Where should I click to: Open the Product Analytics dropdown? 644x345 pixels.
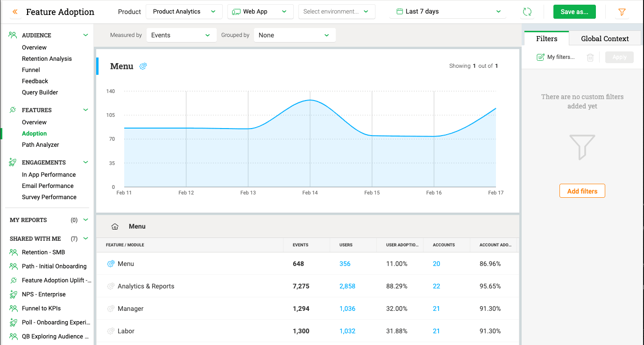184,12
